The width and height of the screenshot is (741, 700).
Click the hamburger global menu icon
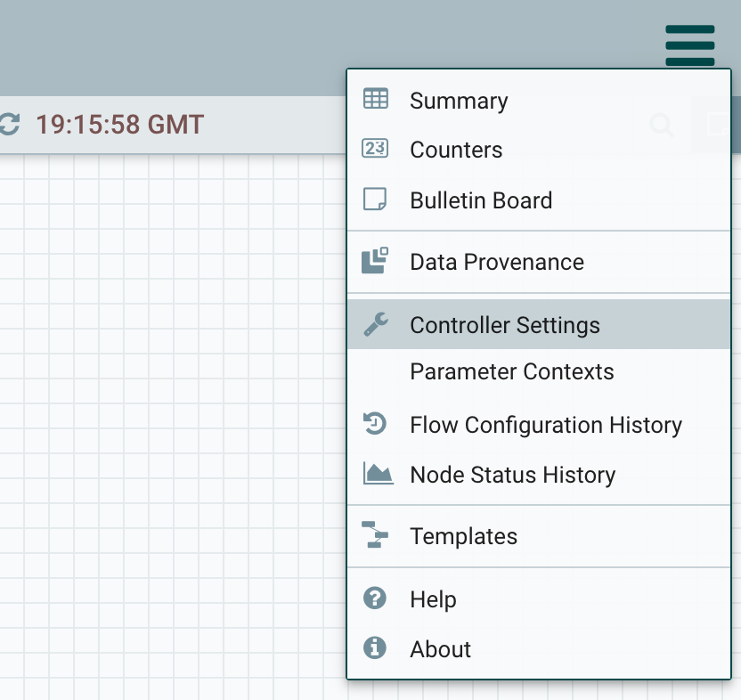pyautogui.click(x=689, y=45)
